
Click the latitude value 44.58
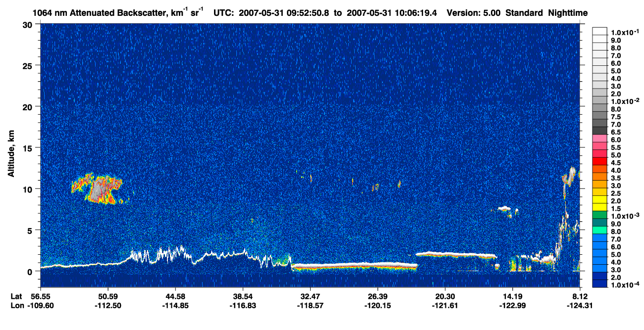(x=175, y=296)
